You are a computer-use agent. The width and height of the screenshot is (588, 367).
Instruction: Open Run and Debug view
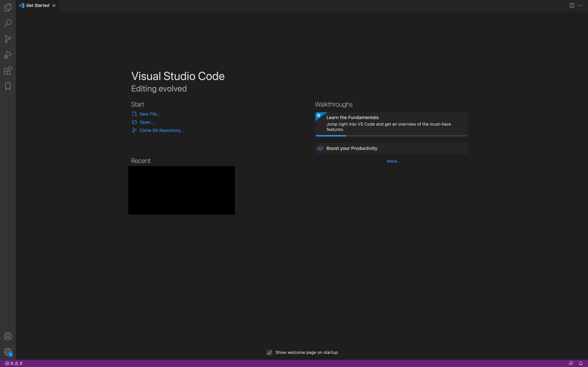click(x=8, y=55)
